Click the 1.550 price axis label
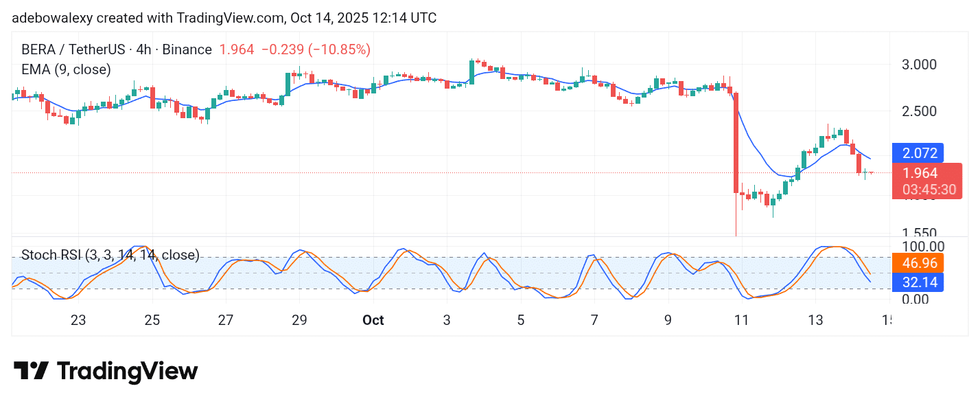This screenshot has width=980, height=406. tap(918, 234)
